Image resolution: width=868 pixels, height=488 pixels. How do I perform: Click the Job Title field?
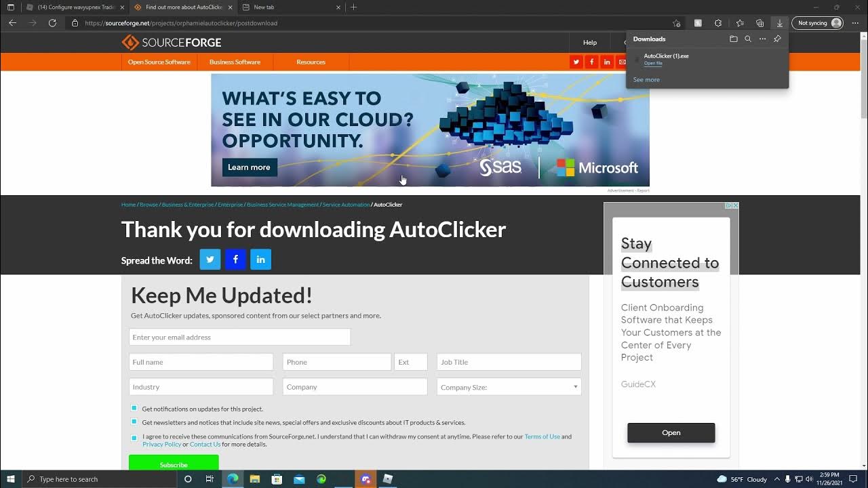(509, 362)
